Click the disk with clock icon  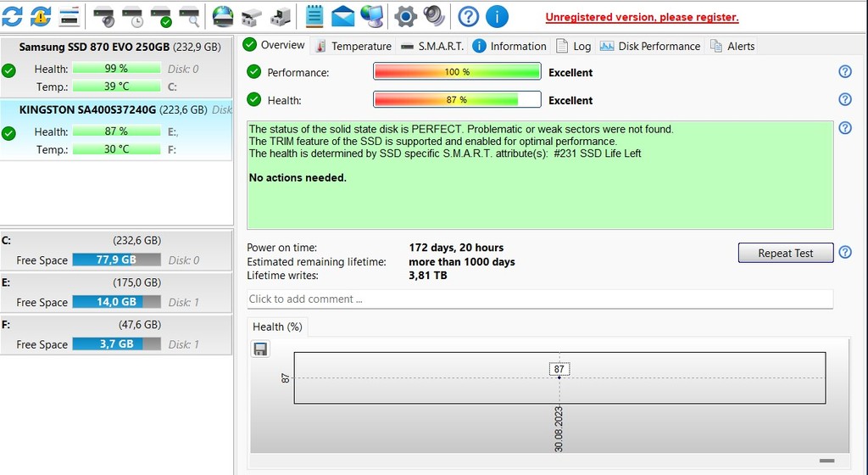tap(132, 16)
